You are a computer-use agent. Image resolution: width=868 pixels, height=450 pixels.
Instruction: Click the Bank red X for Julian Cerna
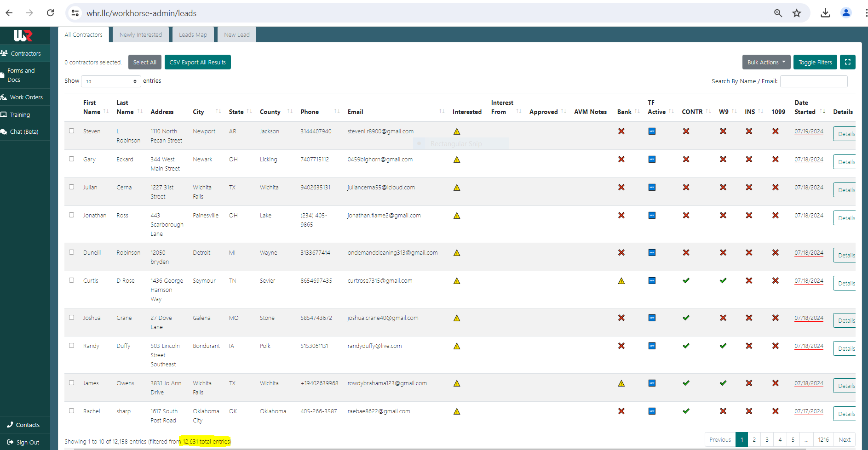click(x=621, y=188)
